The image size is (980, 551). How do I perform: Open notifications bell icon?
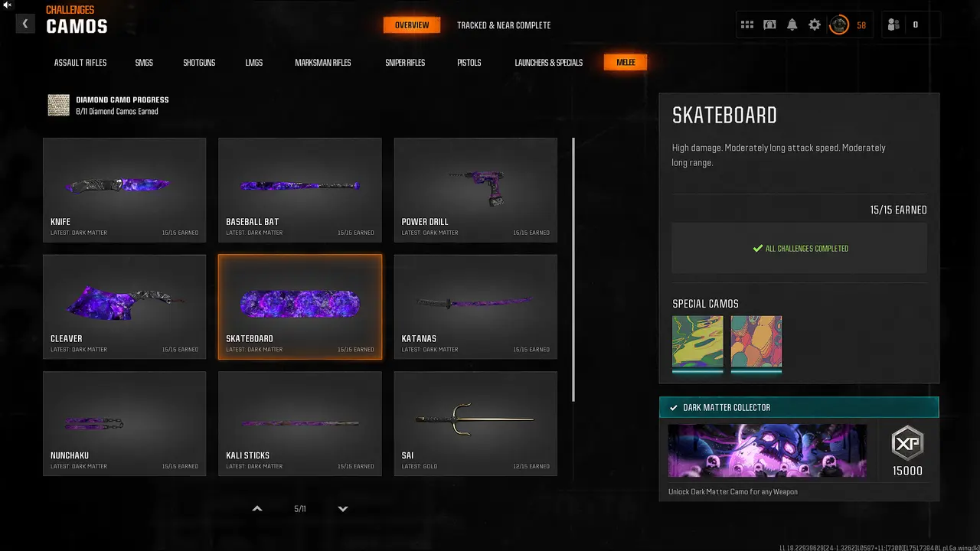click(x=792, y=25)
